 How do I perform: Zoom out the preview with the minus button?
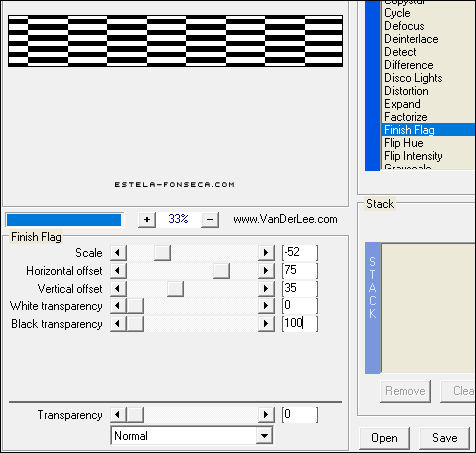coord(210,219)
